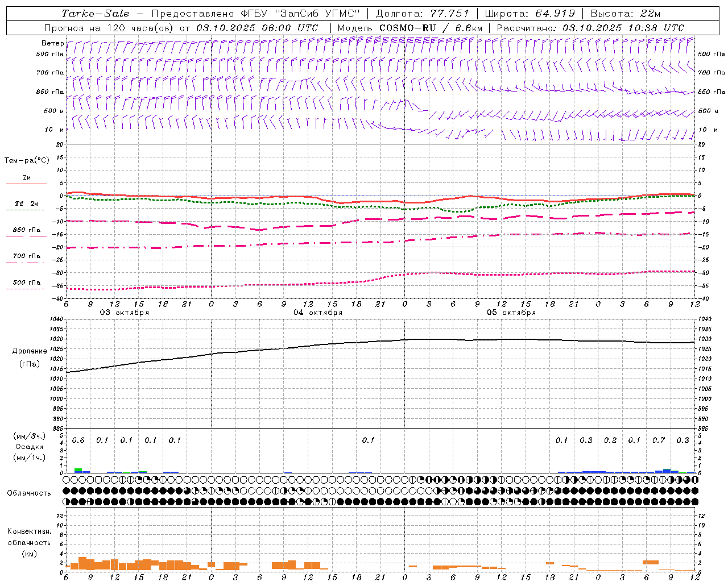The height and width of the screenshot is (582, 728).
Task: Click the Прогноз на 120 часа(ов) text
Action: coord(109,28)
